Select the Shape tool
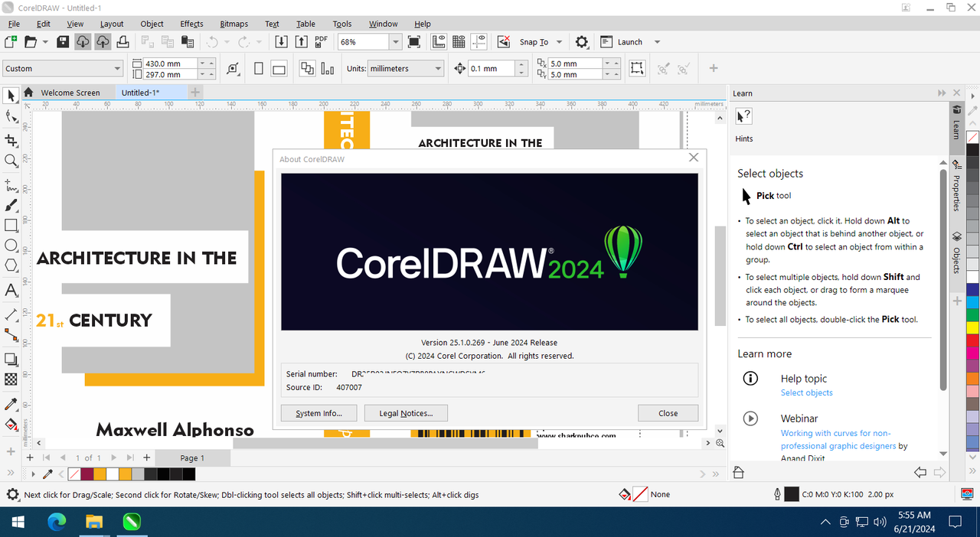 (11, 116)
